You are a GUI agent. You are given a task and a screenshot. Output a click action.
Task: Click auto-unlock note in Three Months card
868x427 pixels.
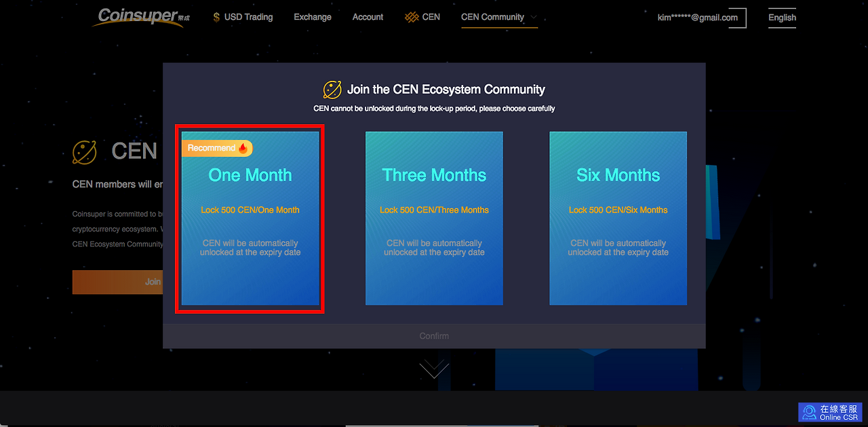pos(434,248)
